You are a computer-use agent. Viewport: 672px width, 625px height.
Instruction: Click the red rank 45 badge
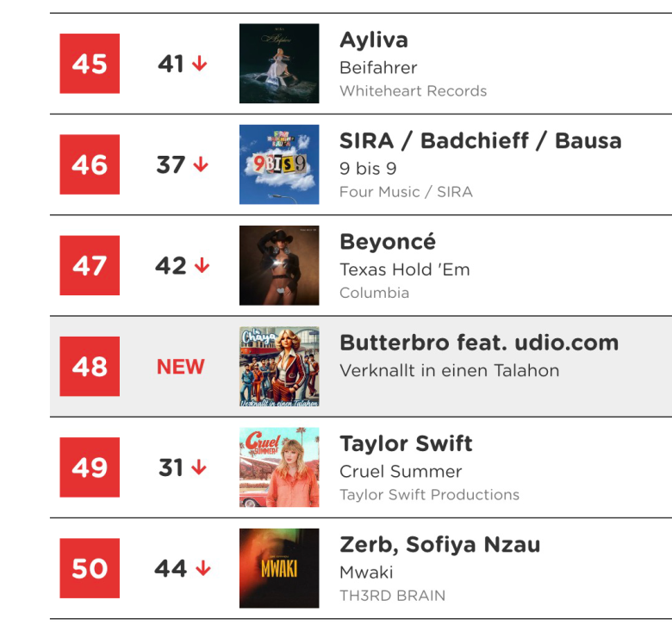(90, 64)
